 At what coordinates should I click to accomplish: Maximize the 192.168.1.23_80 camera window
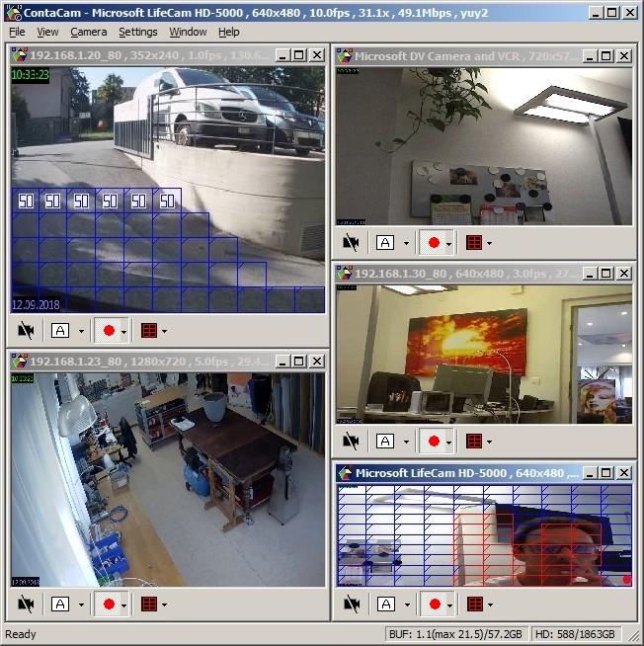pyautogui.click(x=298, y=362)
